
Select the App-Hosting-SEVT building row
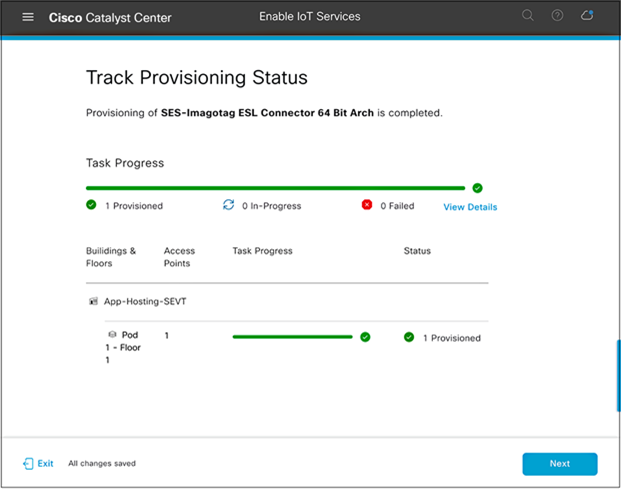(287, 302)
